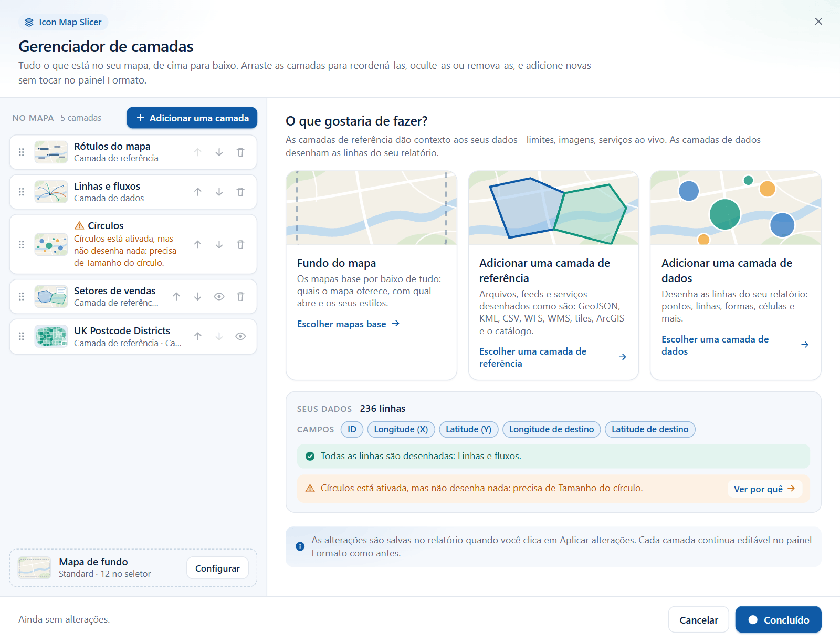
Task: Move Rótulos do mapa layer down
Action: click(219, 152)
